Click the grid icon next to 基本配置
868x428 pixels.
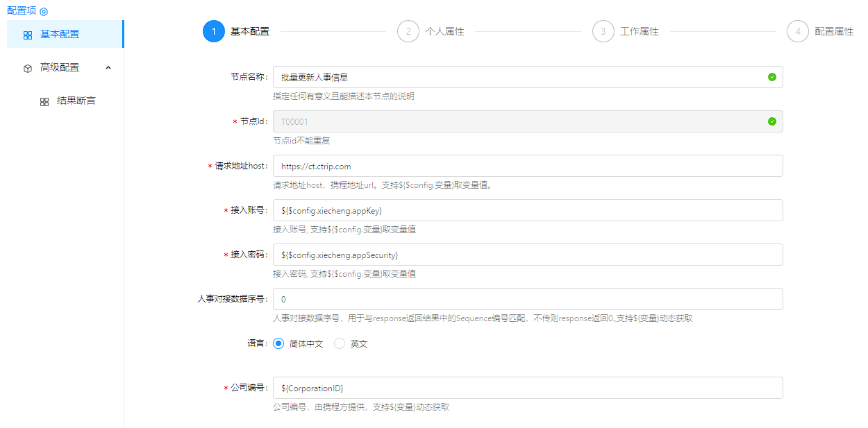click(x=28, y=35)
